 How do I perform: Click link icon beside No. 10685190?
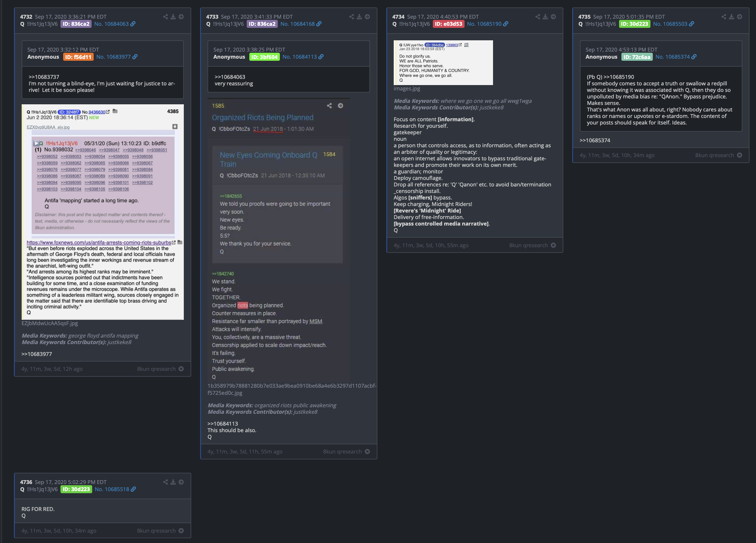tap(506, 24)
